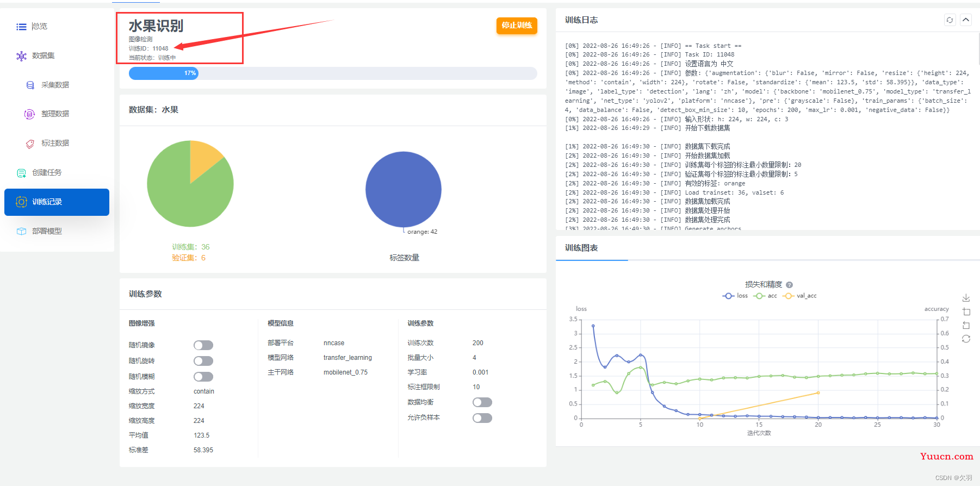The height and width of the screenshot is (486, 980).
Task: Click the 标签数量 chart caption
Action: pos(404,258)
